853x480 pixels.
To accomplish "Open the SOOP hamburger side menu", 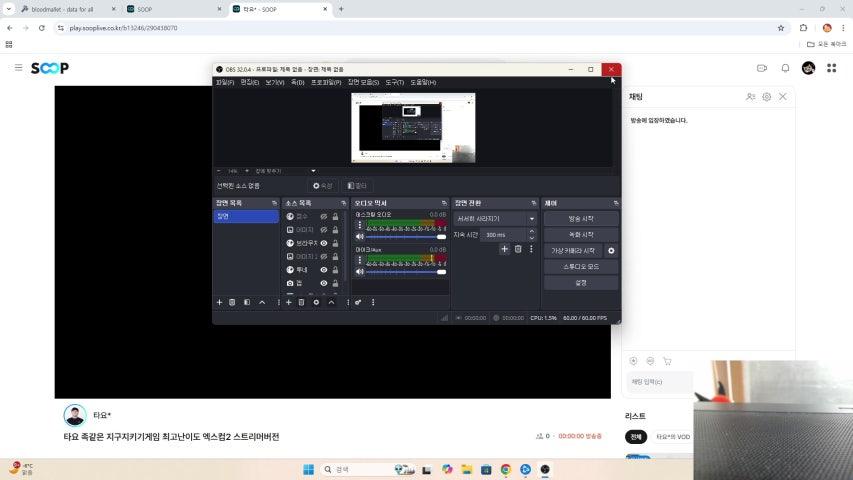I will [x=18, y=67].
